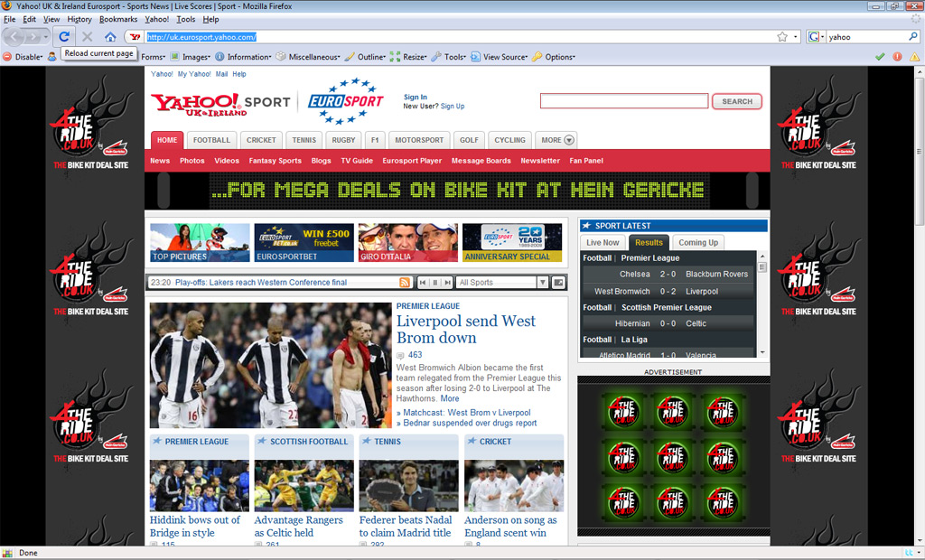This screenshot has width=925, height=560.
Task: Open the Federer Madrid title story thumbnail
Action: tap(409, 486)
